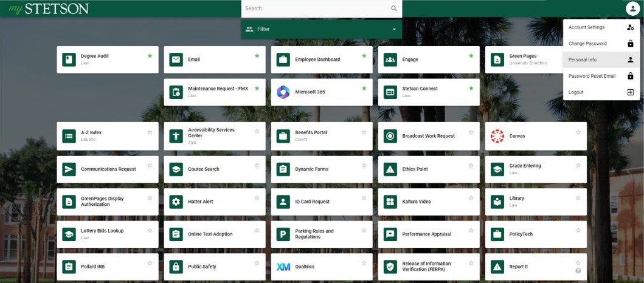
Task: Open the Green Pages directory icon
Action: [x=498, y=60]
